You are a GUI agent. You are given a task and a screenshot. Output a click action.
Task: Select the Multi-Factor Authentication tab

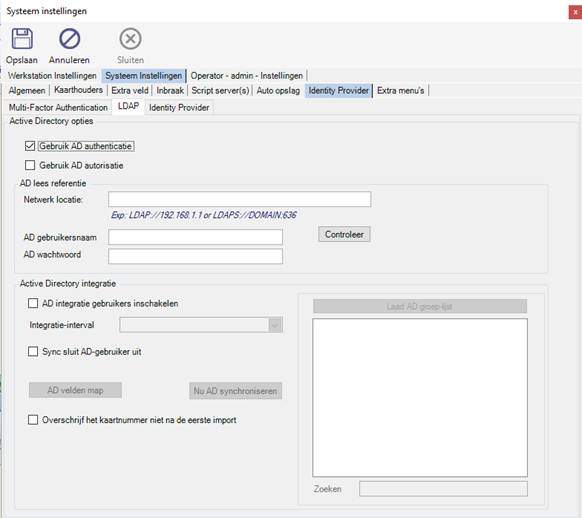(x=58, y=108)
